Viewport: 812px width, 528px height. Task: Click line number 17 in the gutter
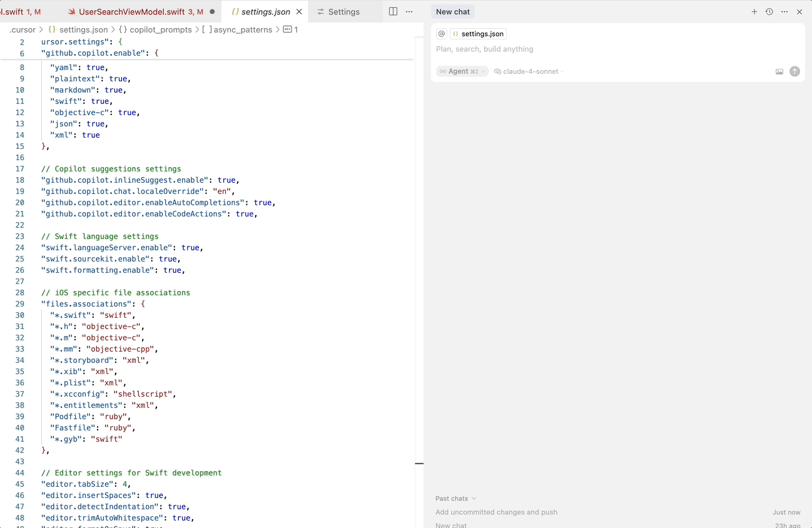point(20,169)
